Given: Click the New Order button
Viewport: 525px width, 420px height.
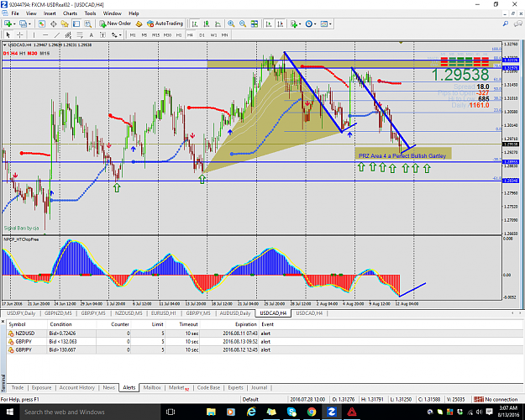Looking at the screenshot, I should pos(115,24).
